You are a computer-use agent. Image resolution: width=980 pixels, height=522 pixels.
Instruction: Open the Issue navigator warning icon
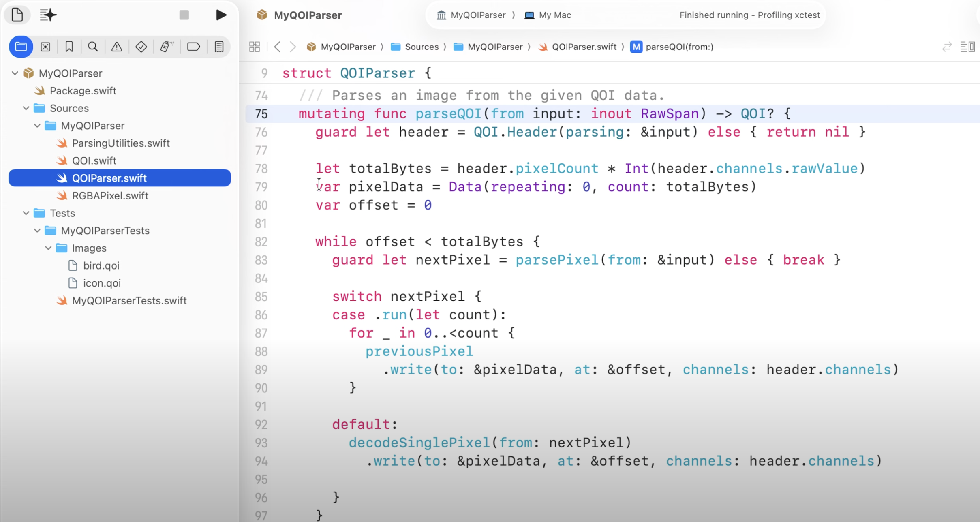point(117,47)
